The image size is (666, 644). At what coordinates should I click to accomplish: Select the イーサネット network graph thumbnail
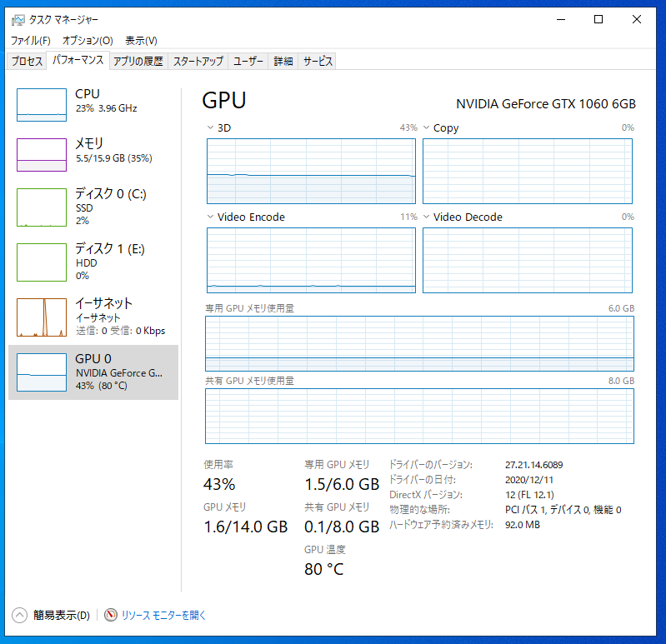coord(42,317)
